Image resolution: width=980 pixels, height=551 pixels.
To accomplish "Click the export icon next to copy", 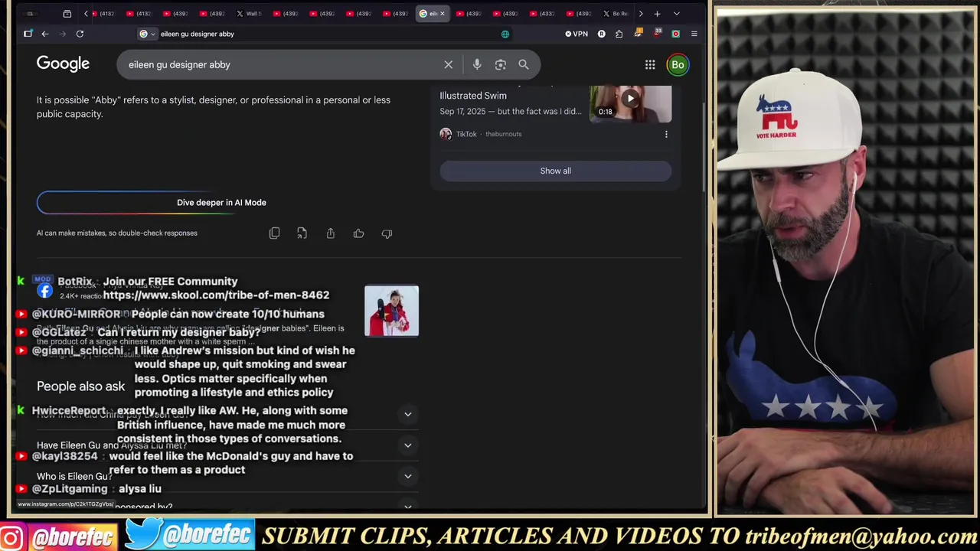I will (x=302, y=233).
